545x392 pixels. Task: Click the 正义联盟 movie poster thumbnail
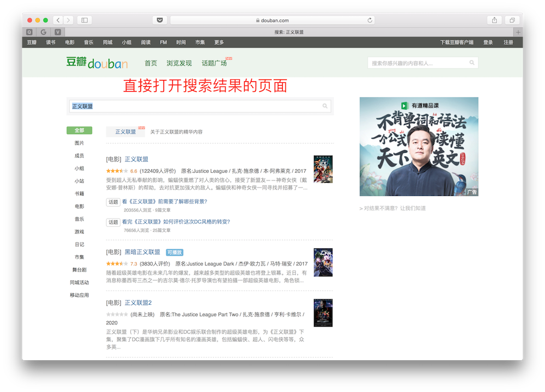pos(323,170)
